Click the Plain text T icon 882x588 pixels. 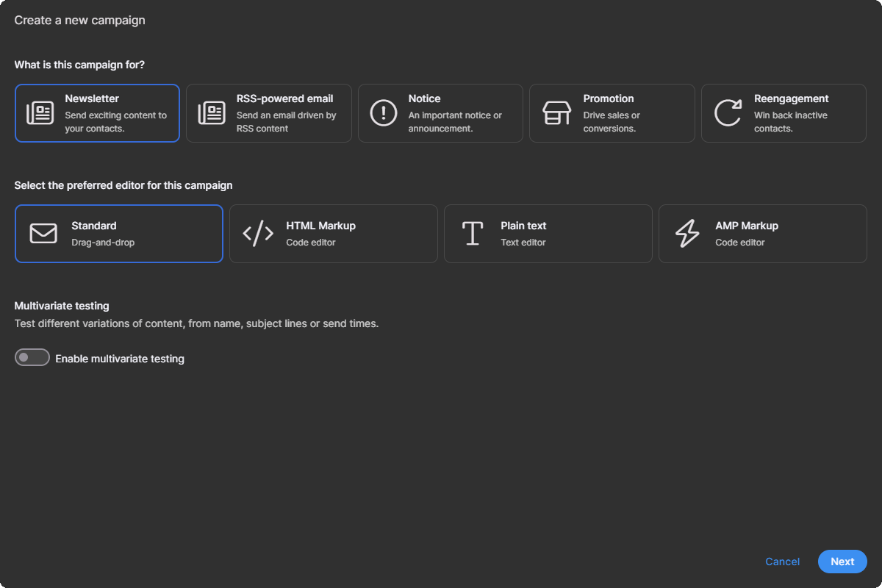(x=473, y=233)
